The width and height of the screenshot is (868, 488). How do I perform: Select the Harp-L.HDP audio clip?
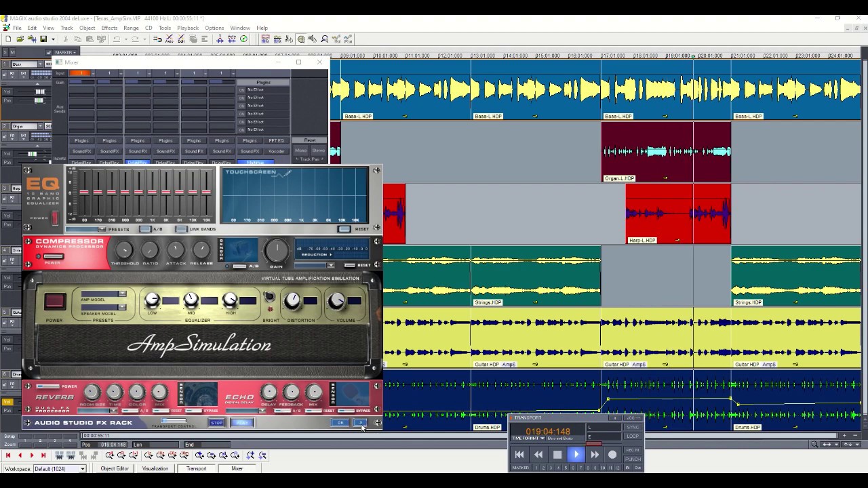point(678,213)
